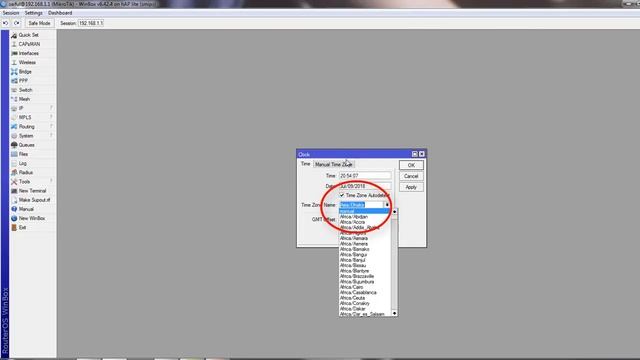Launch the New WinBox icon
The height and width of the screenshot is (360, 640).
14,218
